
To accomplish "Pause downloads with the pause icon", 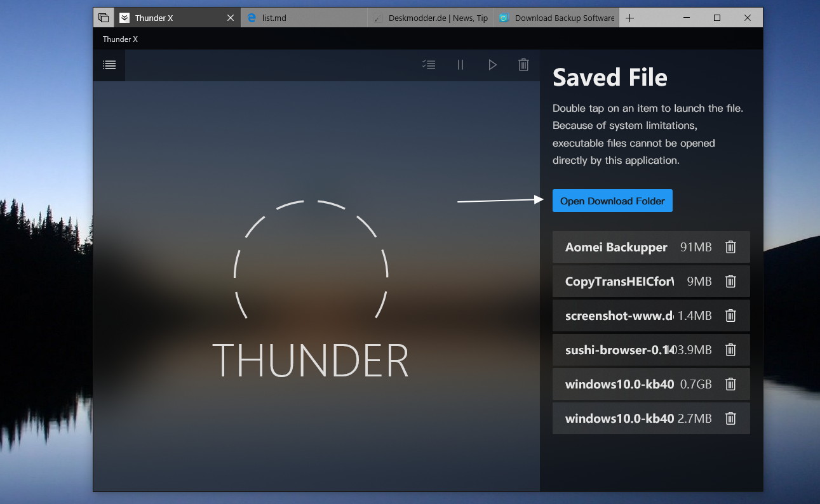I will click(460, 65).
